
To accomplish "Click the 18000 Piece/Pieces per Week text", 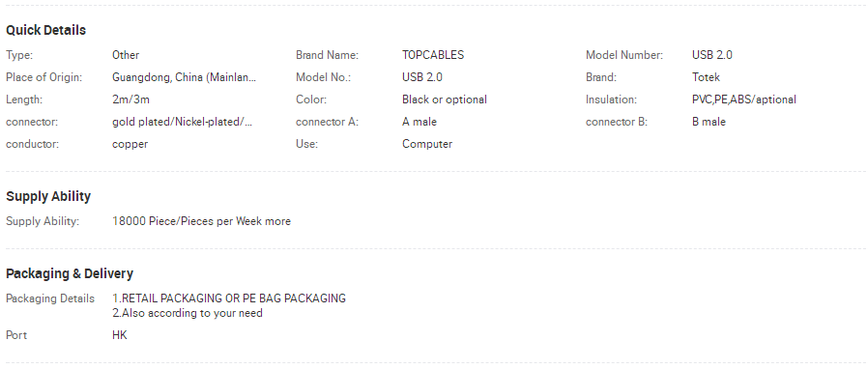I will (188, 221).
